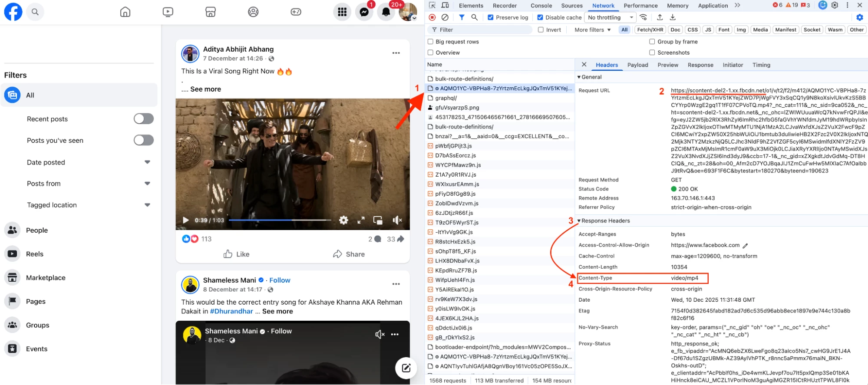Export HAR file download icon
The height and width of the screenshot is (385, 868).
(673, 17)
